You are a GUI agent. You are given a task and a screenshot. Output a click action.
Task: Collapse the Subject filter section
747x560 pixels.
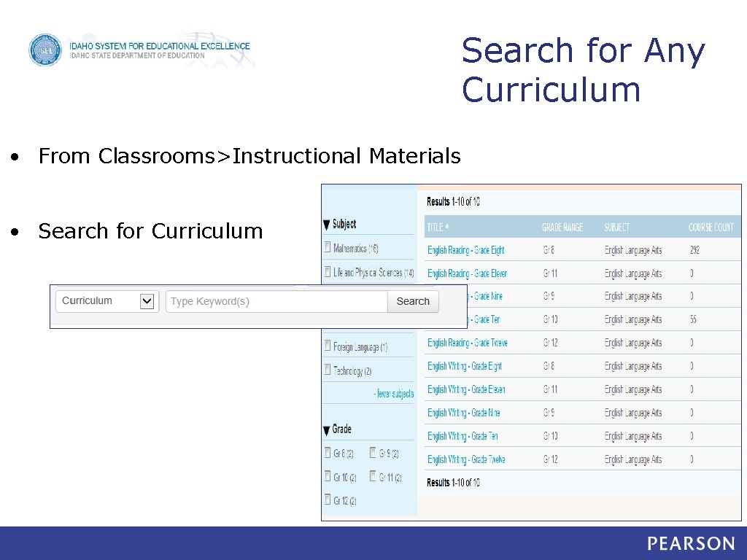click(326, 225)
